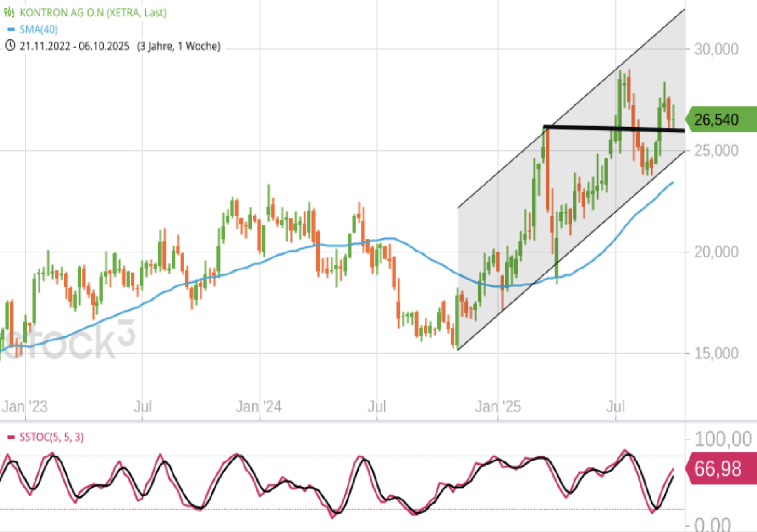This screenshot has height=532, width=757.
Task: Select the KONTRON AG O.N title label
Action: [93, 13]
